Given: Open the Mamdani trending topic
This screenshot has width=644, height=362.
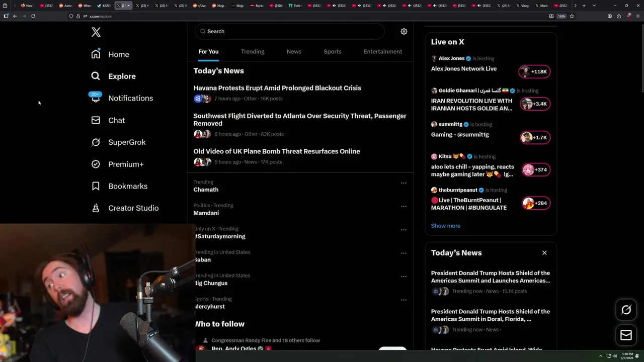Looking at the screenshot, I should [206, 213].
